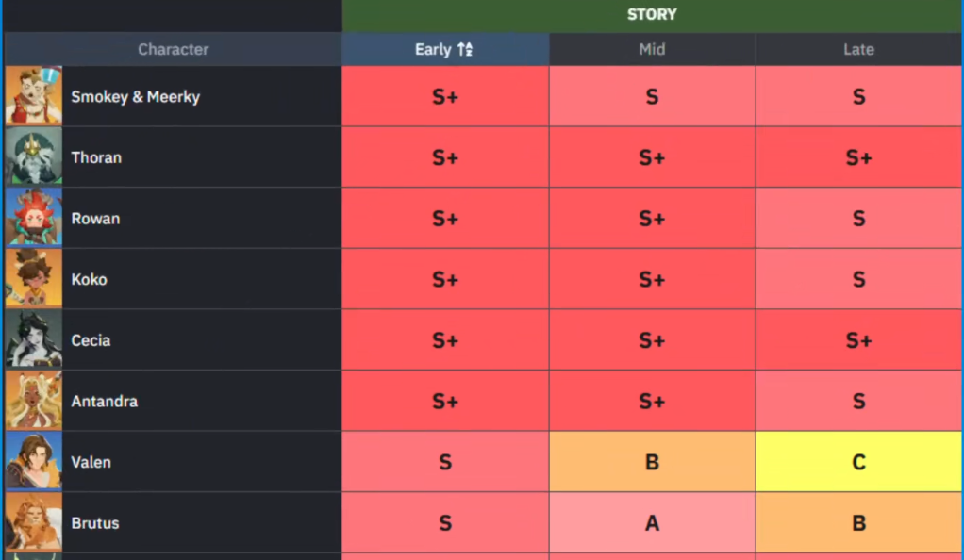
Task: Click Smokey & Meerky's Early S+ cell
Action: (445, 96)
